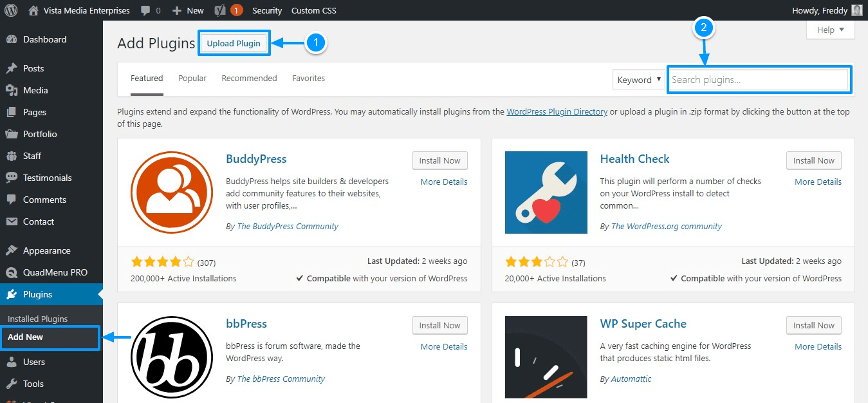The image size is (868, 403).
Task: View More Details for Health Check
Action: tap(818, 182)
